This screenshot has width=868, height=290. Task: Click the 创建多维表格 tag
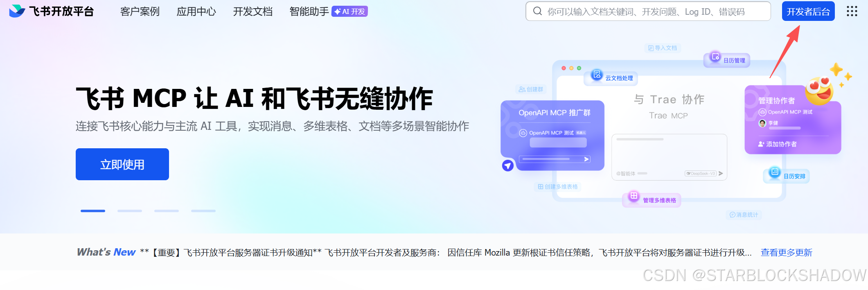(x=558, y=187)
